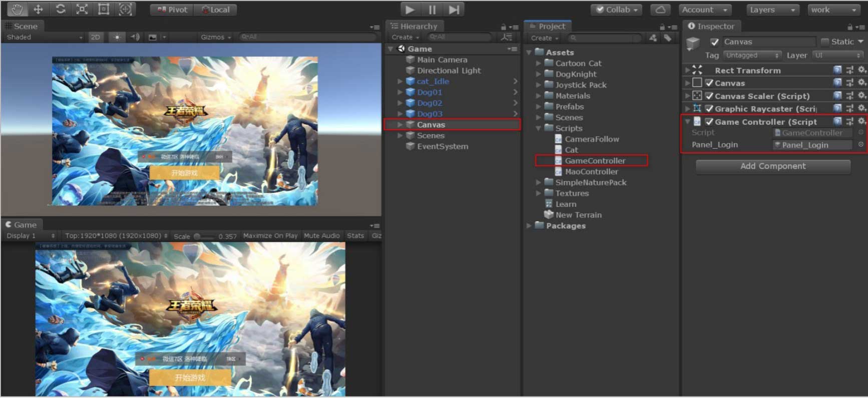Switch to the Hierarchy tab
The image size is (868, 398).
(414, 26)
